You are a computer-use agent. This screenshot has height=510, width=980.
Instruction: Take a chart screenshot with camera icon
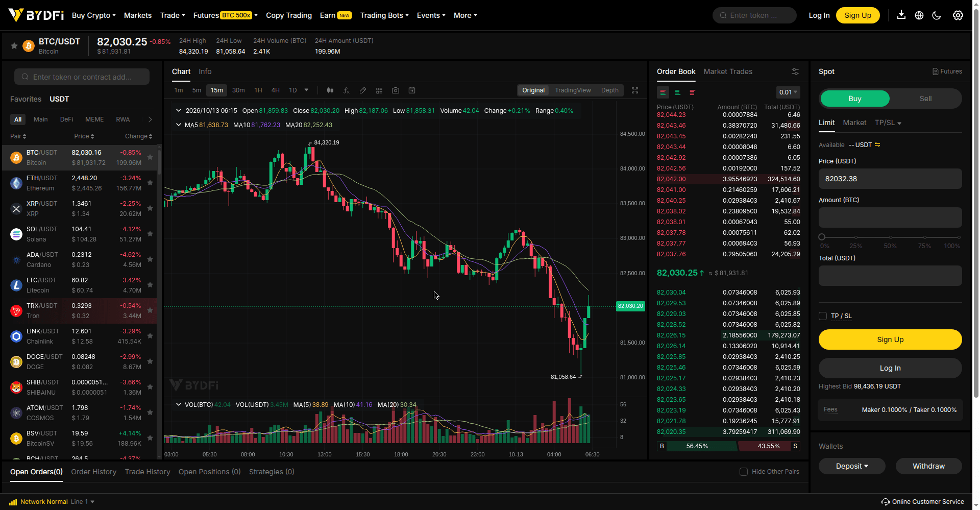coord(396,90)
